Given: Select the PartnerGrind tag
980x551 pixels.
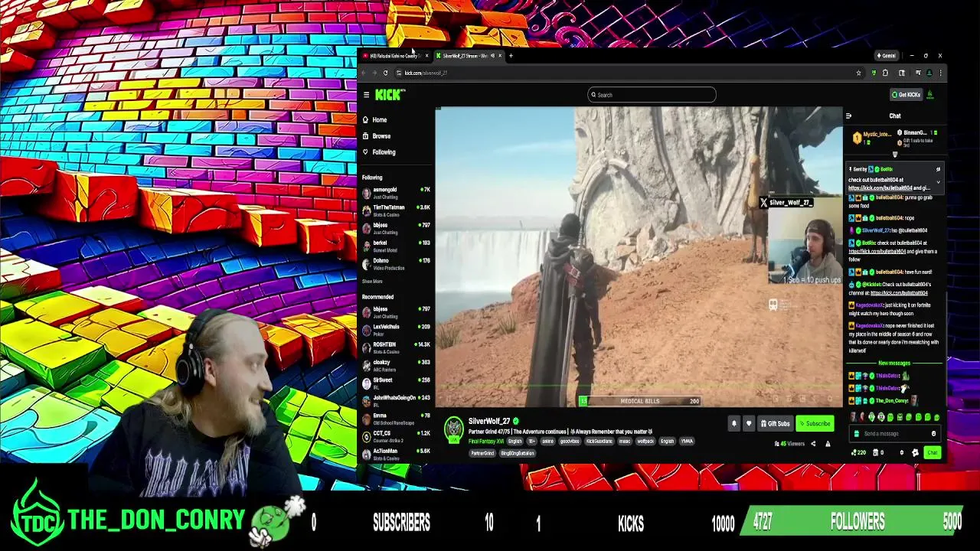Looking at the screenshot, I should point(482,453).
